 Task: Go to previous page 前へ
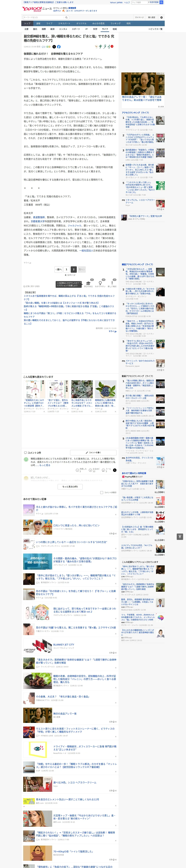pos(59,269)
